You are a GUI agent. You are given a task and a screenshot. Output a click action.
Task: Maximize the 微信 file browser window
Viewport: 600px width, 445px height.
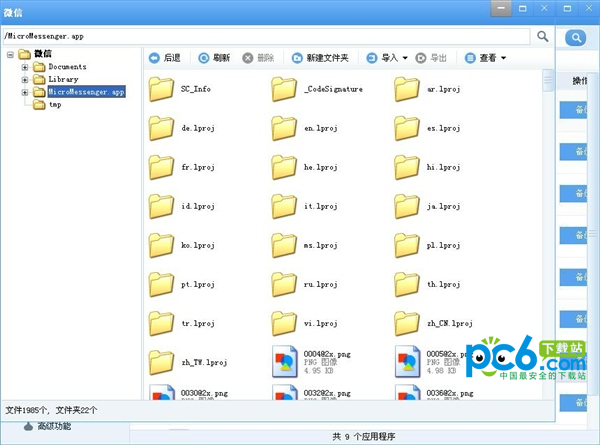[x=523, y=8]
